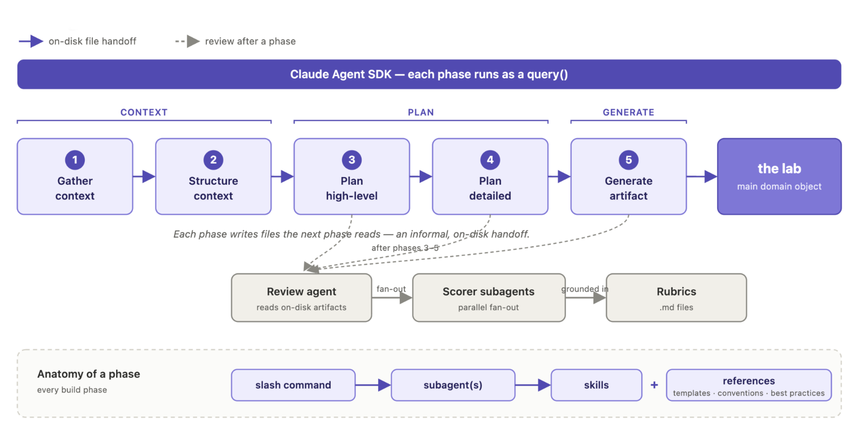Click the subagent(s) box
868x446 pixels.
[453, 385]
